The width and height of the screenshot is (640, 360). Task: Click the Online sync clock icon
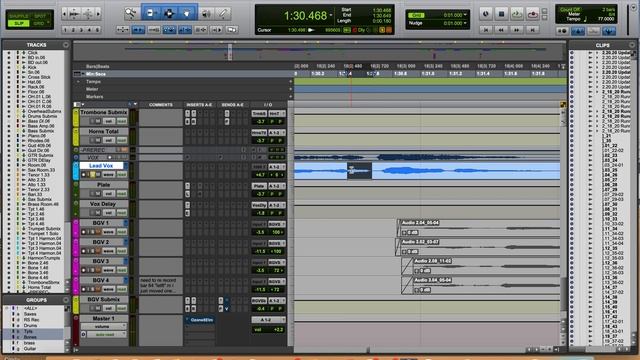(x=486, y=14)
